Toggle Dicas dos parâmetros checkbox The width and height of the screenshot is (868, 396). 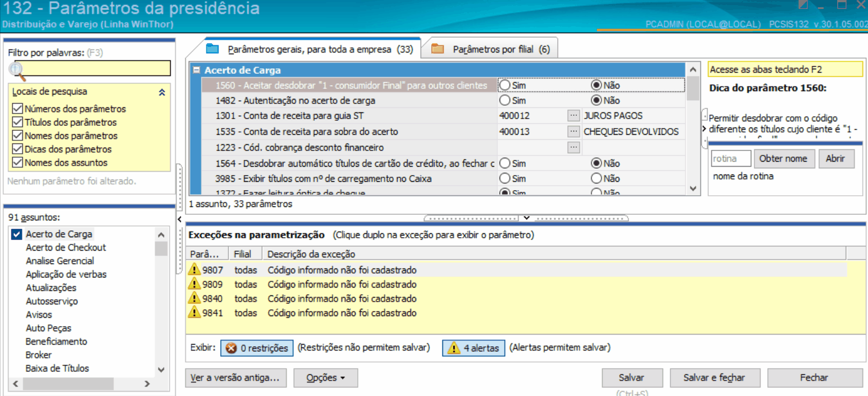[x=17, y=149]
